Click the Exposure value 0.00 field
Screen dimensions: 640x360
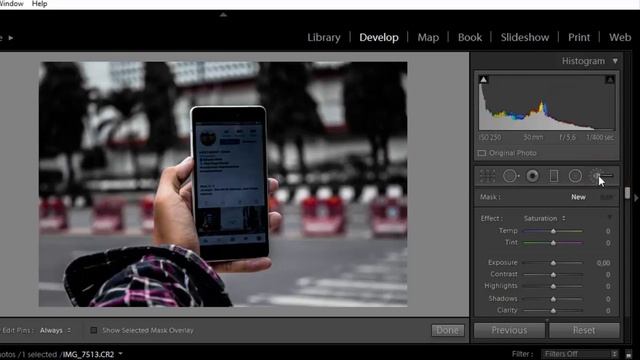point(603,263)
